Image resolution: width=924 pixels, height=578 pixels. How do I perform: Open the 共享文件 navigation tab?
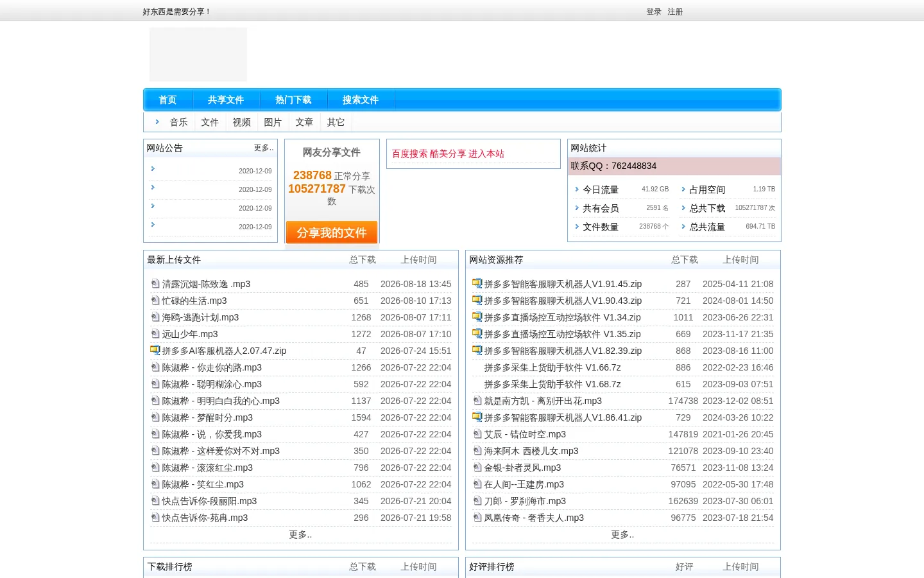[x=226, y=100]
